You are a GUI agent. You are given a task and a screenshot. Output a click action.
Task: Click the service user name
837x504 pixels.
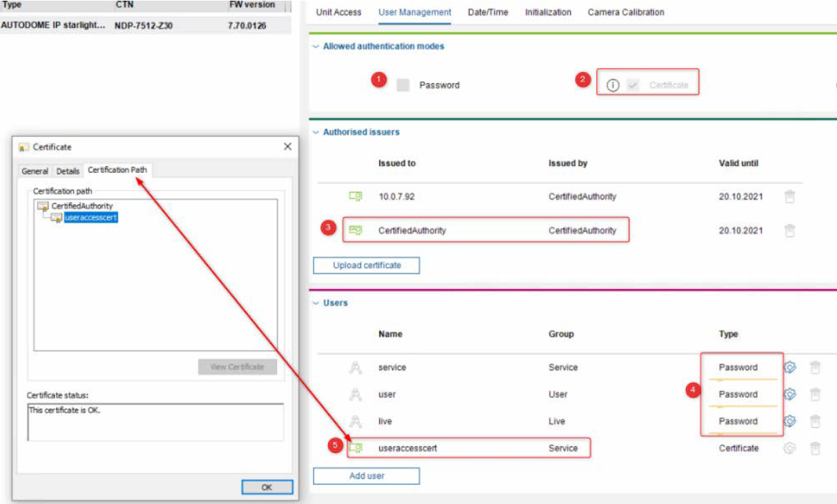[392, 367]
